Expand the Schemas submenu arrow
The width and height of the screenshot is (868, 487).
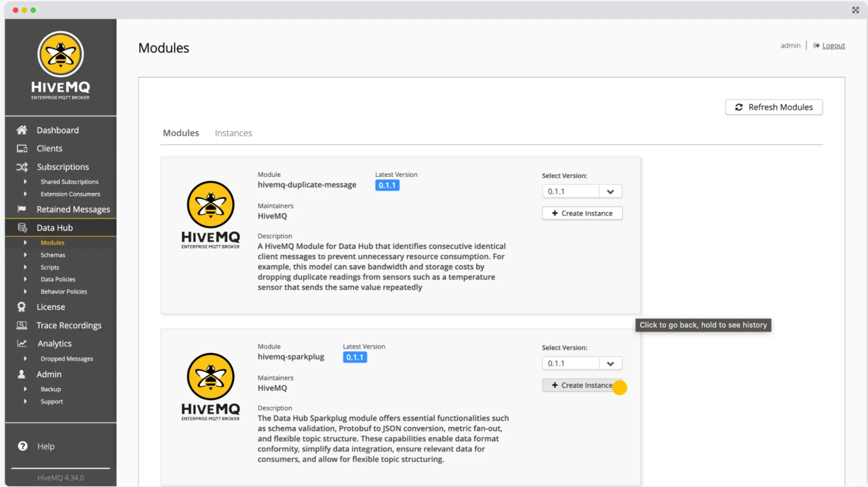click(25, 255)
